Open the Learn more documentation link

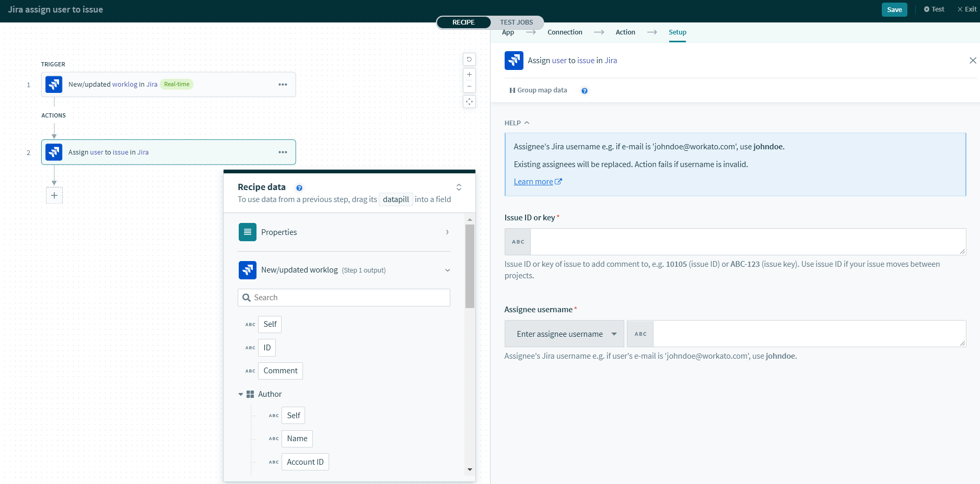534,181
